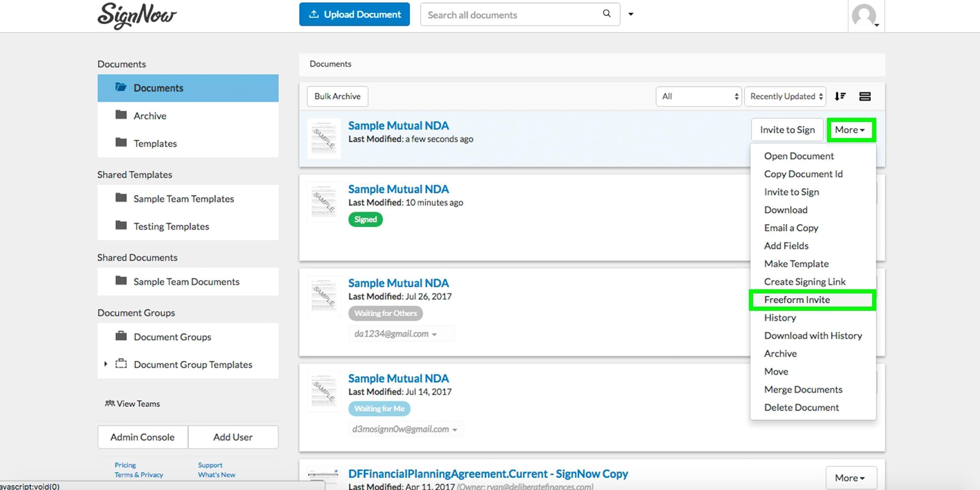Choose Download with History

(813, 335)
